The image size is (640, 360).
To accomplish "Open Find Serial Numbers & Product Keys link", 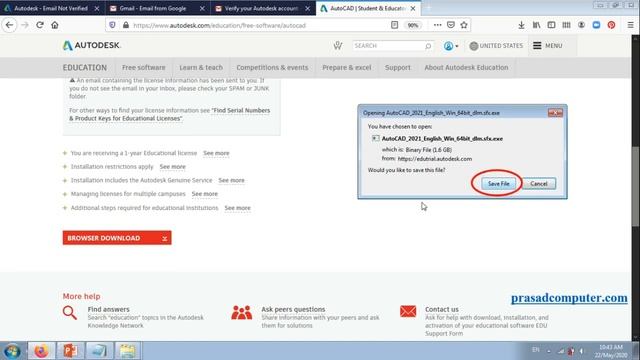I will [169, 114].
